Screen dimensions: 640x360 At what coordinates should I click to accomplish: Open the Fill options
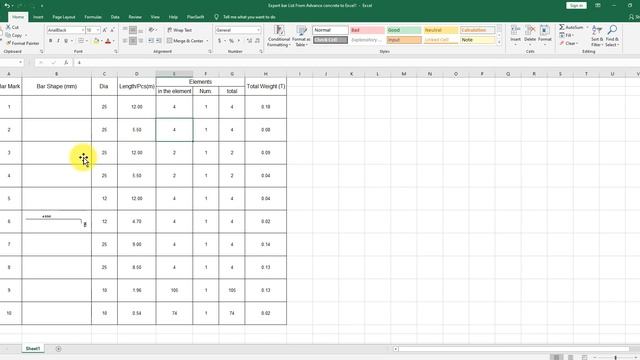pos(567,35)
